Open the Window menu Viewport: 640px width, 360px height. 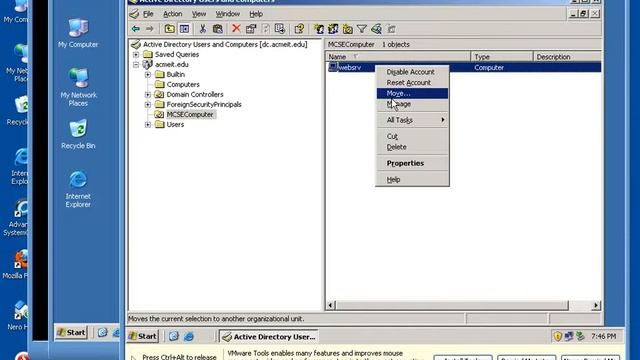point(228,14)
